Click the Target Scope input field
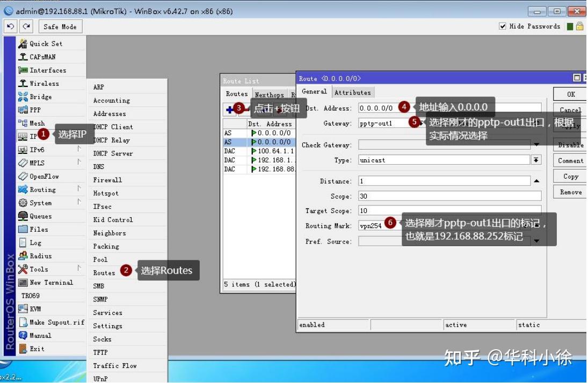588x383 pixels. [x=449, y=211]
